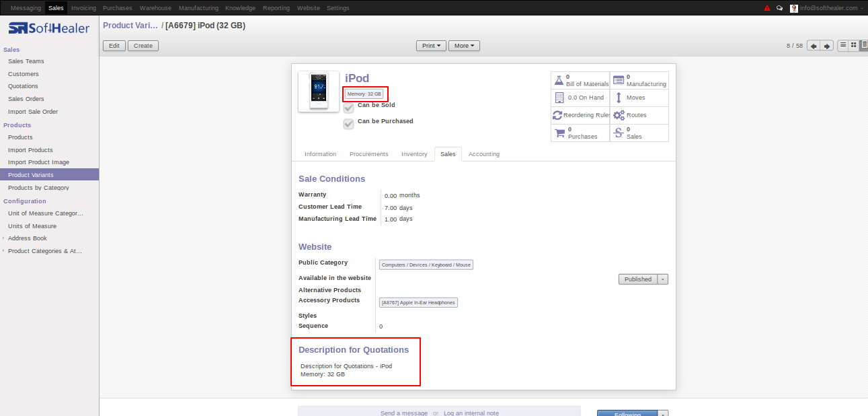Open the Manufacturing orders stat icon
This screenshot has height=416, width=868.
[x=618, y=80]
